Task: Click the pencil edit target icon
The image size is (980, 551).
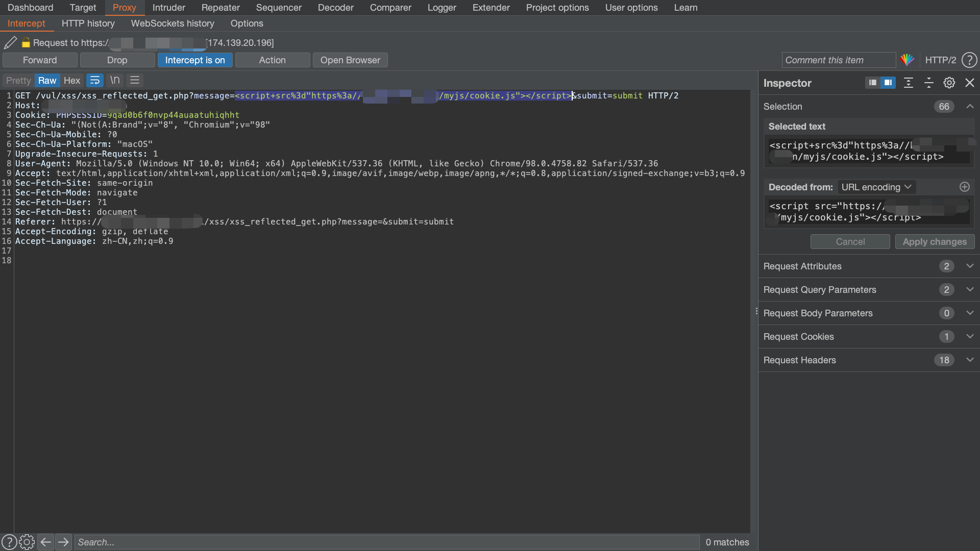Action: 10,43
